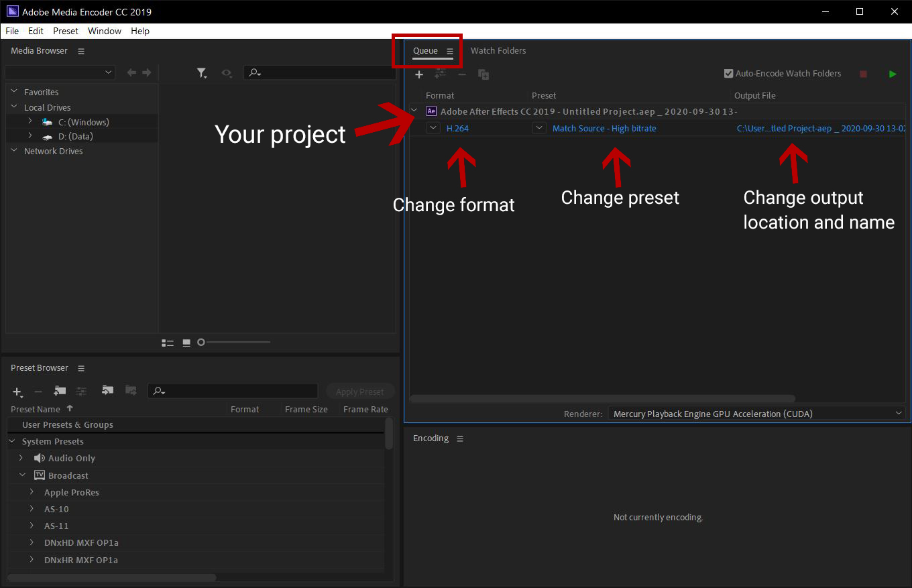Collapse the Broadcast preset group
Image resolution: width=912 pixels, height=588 pixels.
(22, 475)
